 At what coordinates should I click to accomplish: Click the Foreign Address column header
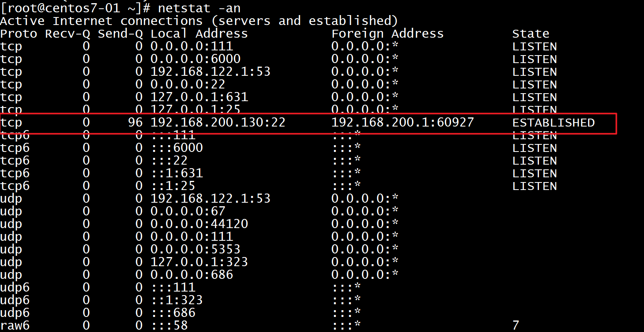pos(387,34)
